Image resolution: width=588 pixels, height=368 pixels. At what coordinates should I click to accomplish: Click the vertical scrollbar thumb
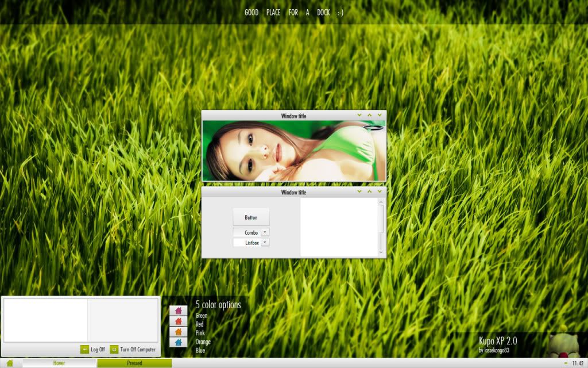tap(381, 218)
